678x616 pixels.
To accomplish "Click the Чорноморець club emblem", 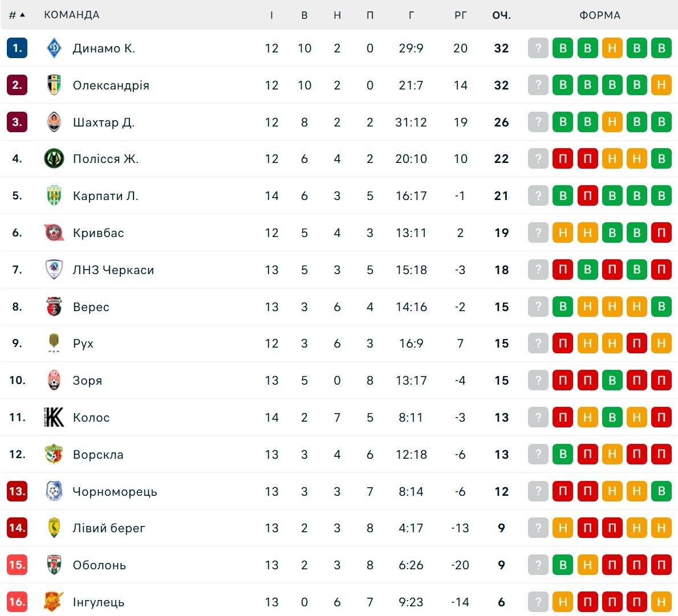I will tap(54, 491).
